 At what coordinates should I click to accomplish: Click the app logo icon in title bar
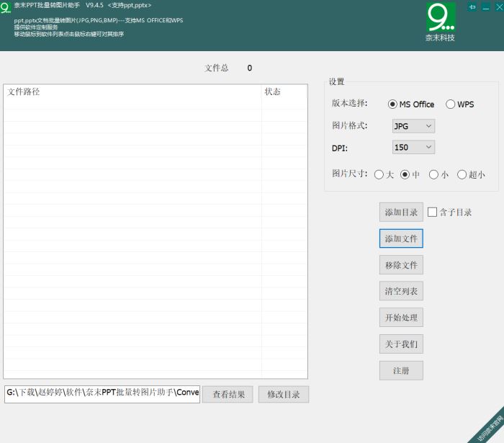coord(6,7)
